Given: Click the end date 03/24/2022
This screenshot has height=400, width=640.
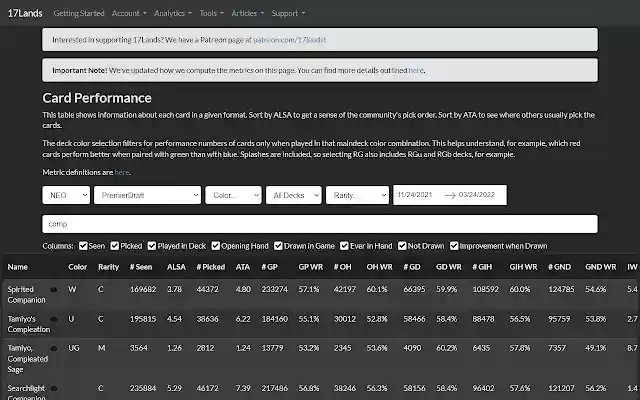Looking at the screenshot, I should pos(477,195).
